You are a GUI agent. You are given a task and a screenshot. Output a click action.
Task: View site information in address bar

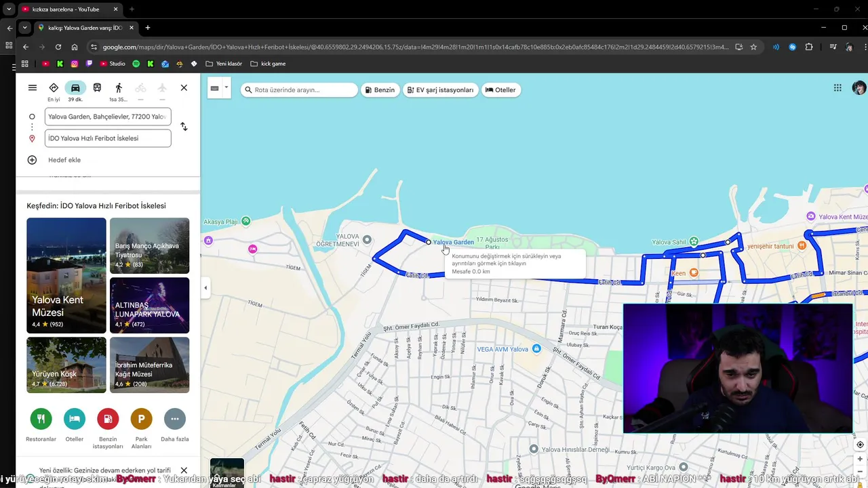pyautogui.click(x=94, y=47)
